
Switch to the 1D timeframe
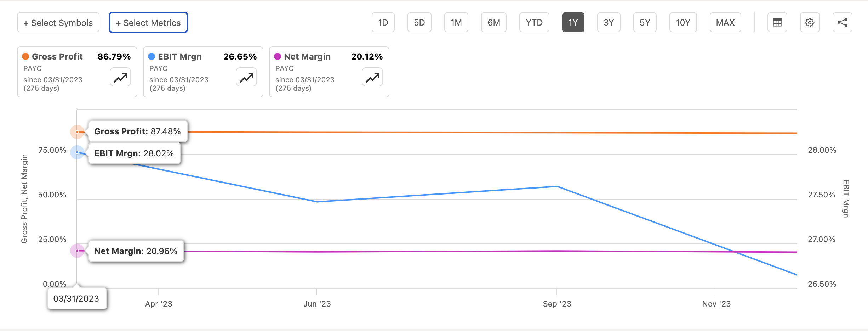[383, 22]
